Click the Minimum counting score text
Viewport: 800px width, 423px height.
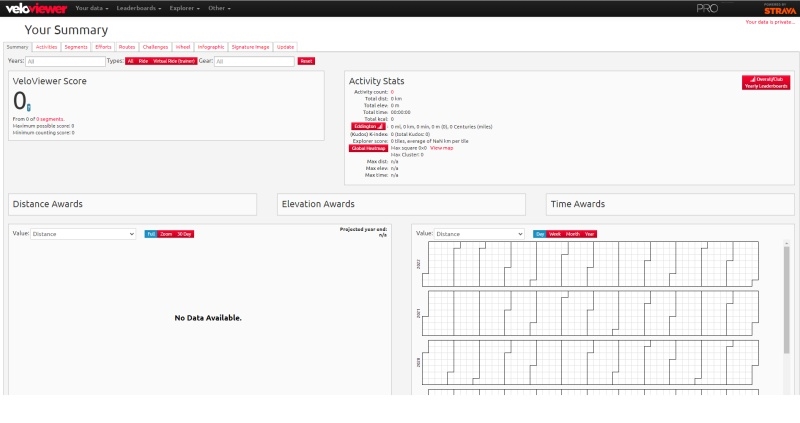pos(43,133)
